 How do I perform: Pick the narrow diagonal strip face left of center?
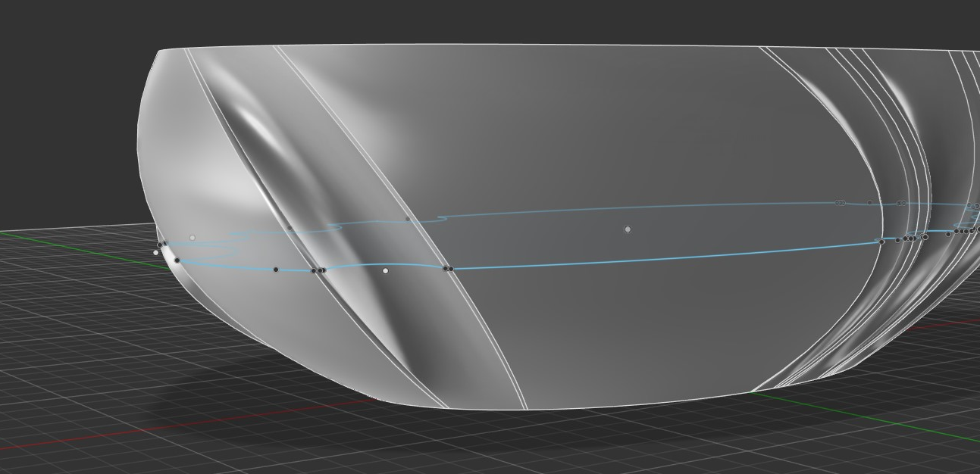[x=394, y=189]
